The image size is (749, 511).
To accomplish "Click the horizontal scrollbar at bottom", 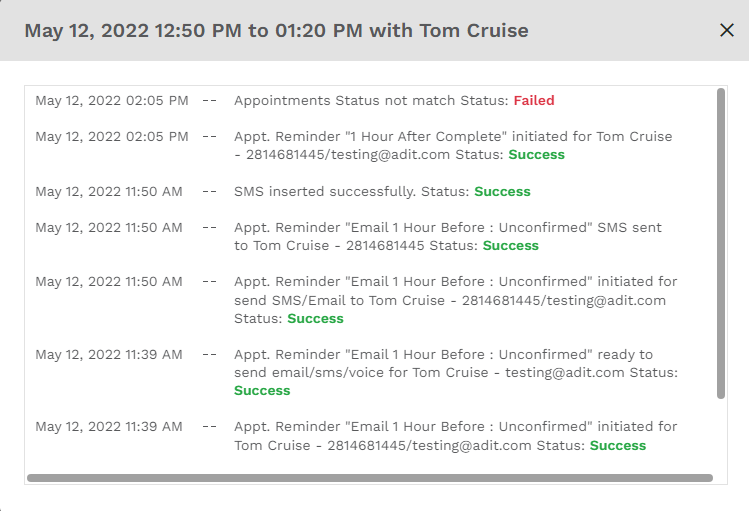I will 370,478.
